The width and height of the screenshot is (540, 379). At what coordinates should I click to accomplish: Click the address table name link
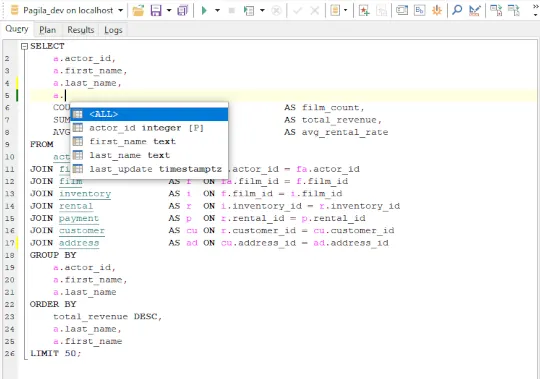pyautogui.click(x=79, y=243)
